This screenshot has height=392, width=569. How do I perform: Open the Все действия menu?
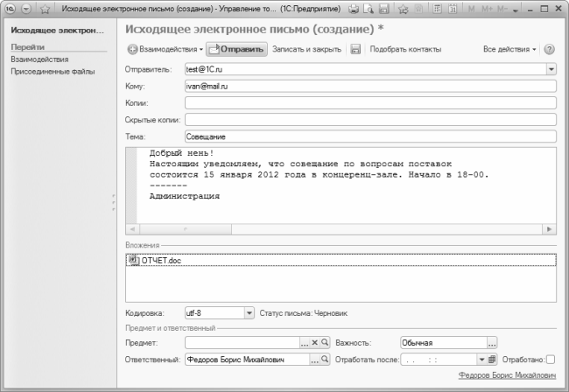click(x=509, y=49)
